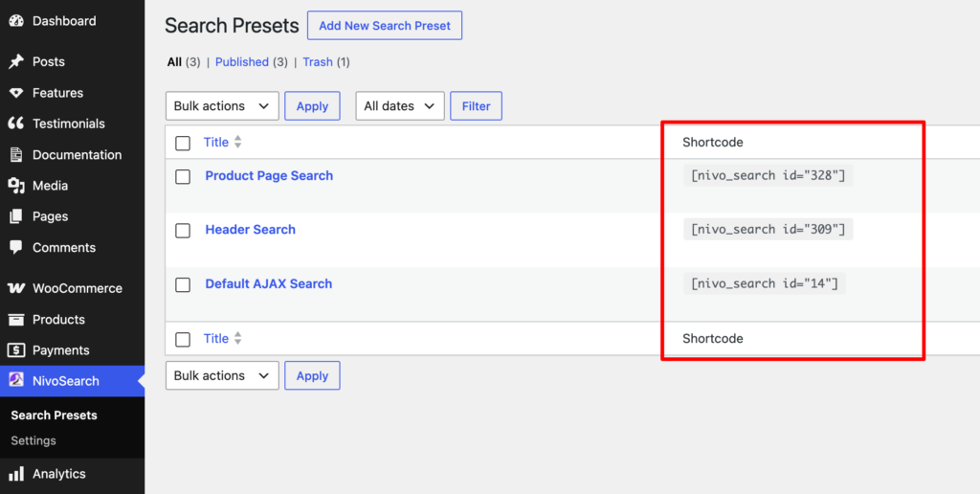Open the Header Search preset
The height and width of the screenshot is (494, 980).
coord(250,230)
